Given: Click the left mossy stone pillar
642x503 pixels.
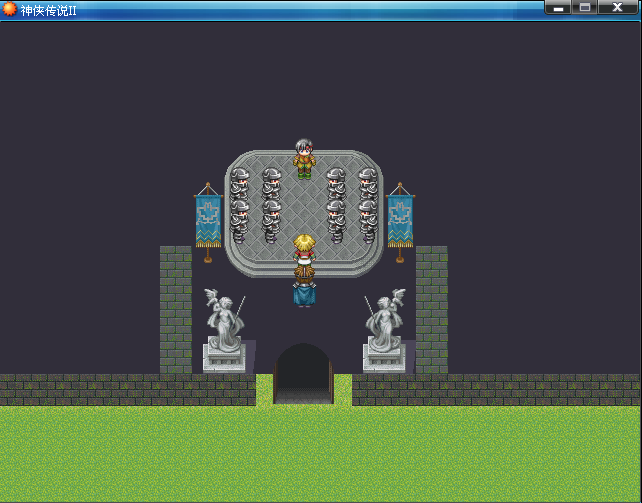Looking at the screenshot, I should pyautogui.click(x=176, y=309).
